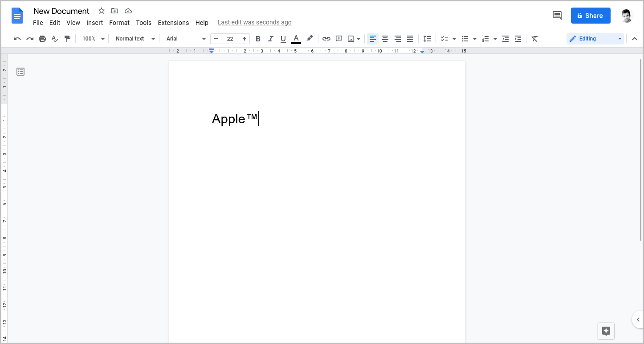644x344 pixels.
Task: Collapse the menus with up chevron
Action: (635, 39)
